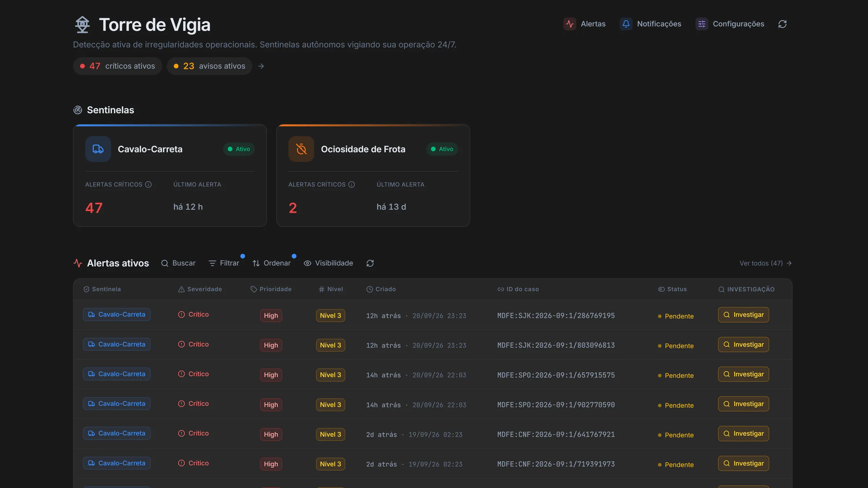Open Configurações from the top navigation
This screenshot has height=488, width=868.
pyautogui.click(x=730, y=24)
